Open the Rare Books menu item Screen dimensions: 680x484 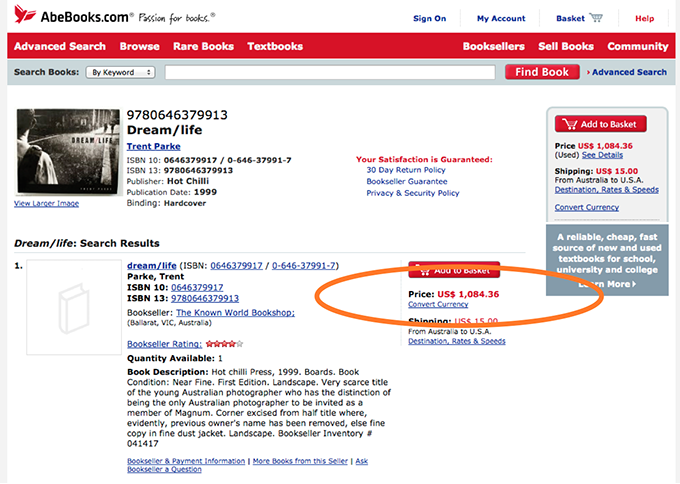pos(203,46)
